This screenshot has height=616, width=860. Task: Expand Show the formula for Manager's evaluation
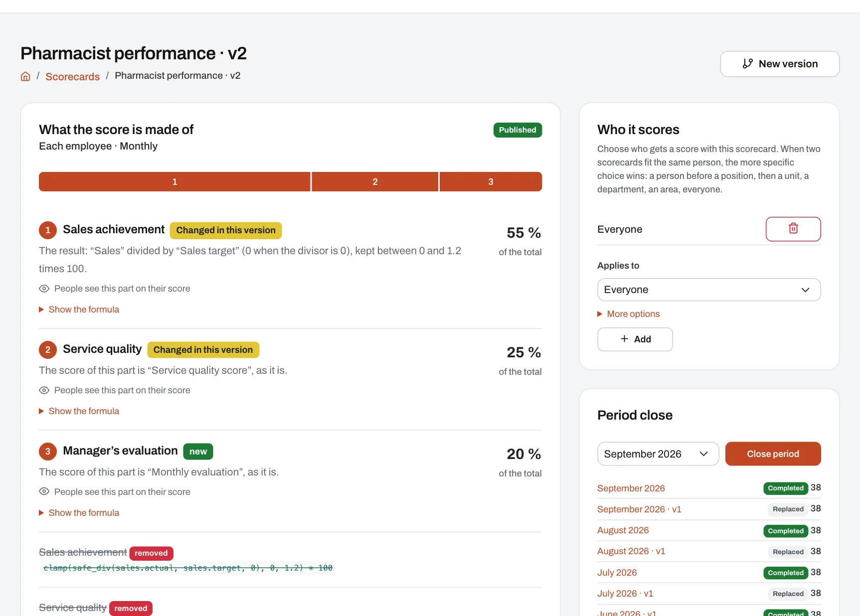point(79,513)
